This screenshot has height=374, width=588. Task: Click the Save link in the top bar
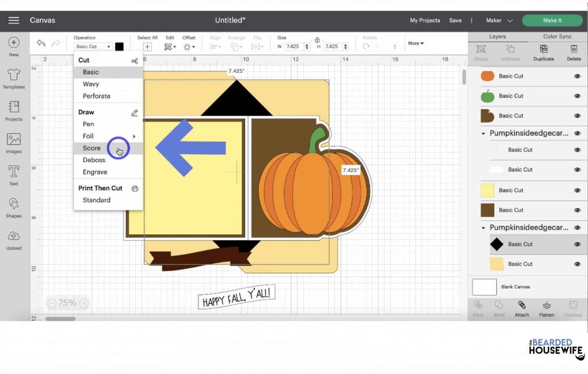click(455, 20)
